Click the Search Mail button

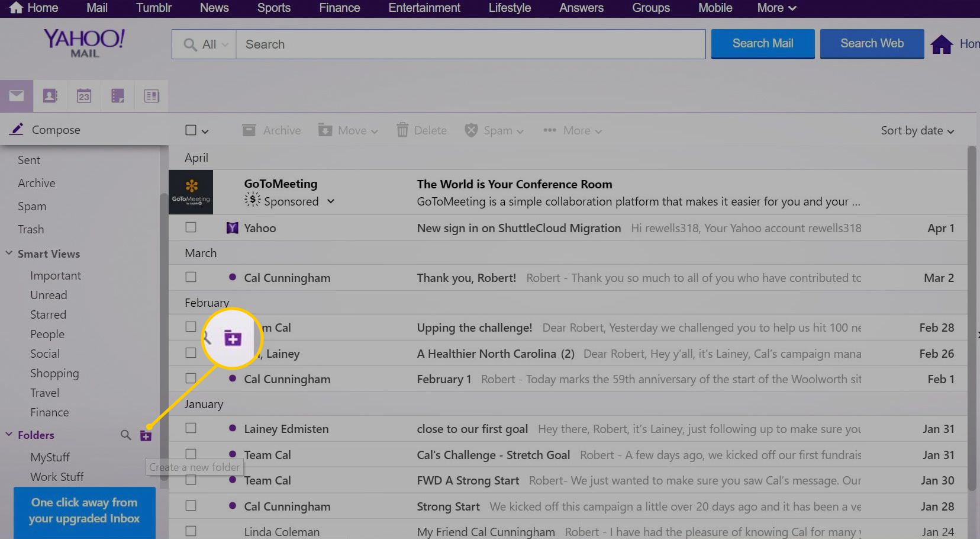763,44
